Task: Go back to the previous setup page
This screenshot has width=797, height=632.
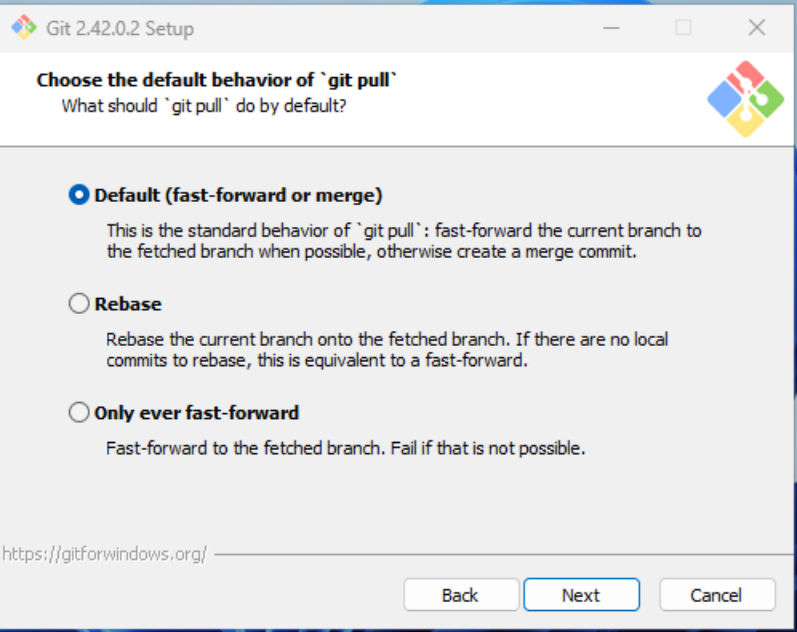Action: 460,595
